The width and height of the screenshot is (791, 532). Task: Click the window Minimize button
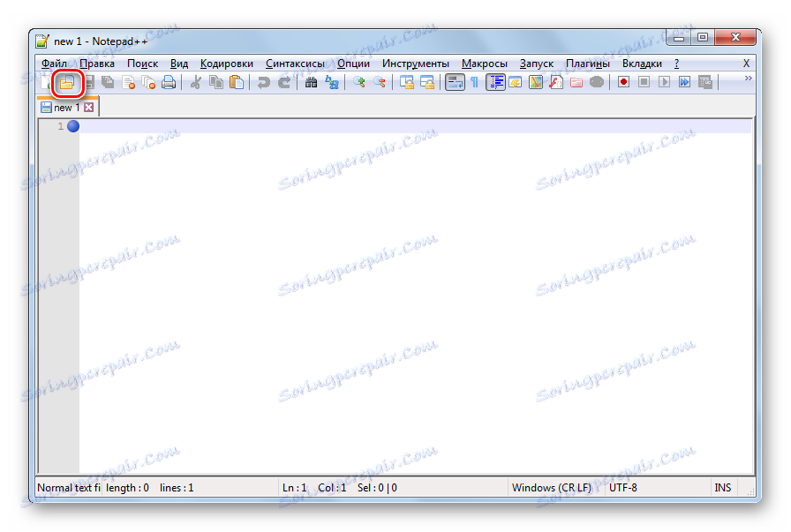(679, 37)
